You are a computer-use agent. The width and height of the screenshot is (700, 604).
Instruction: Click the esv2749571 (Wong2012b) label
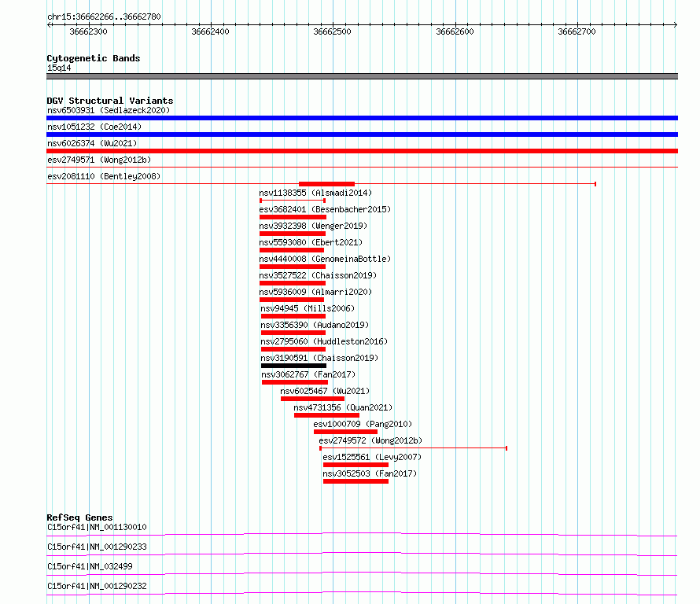(x=99, y=160)
